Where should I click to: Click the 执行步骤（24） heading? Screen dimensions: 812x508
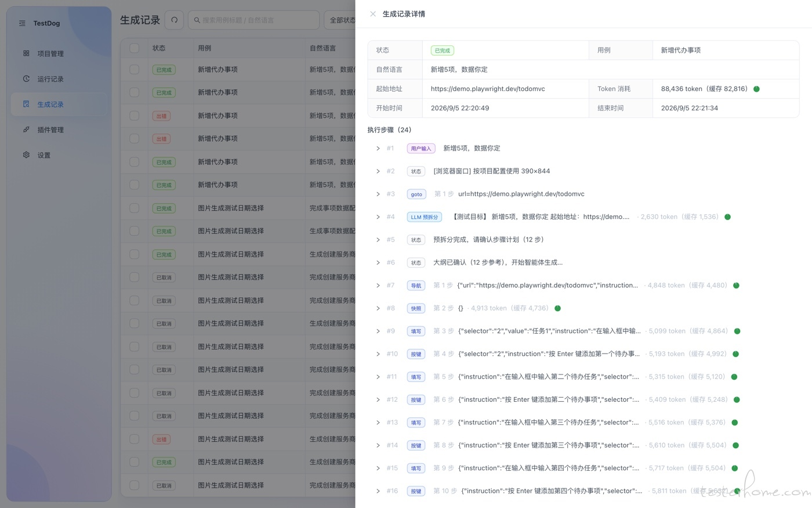click(x=389, y=130)
